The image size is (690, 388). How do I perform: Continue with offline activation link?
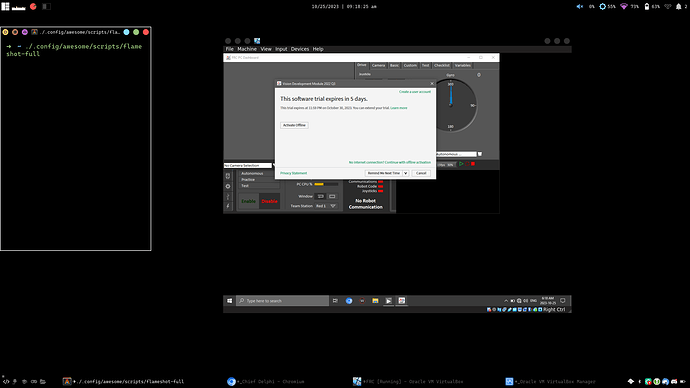tap(390, 162)
